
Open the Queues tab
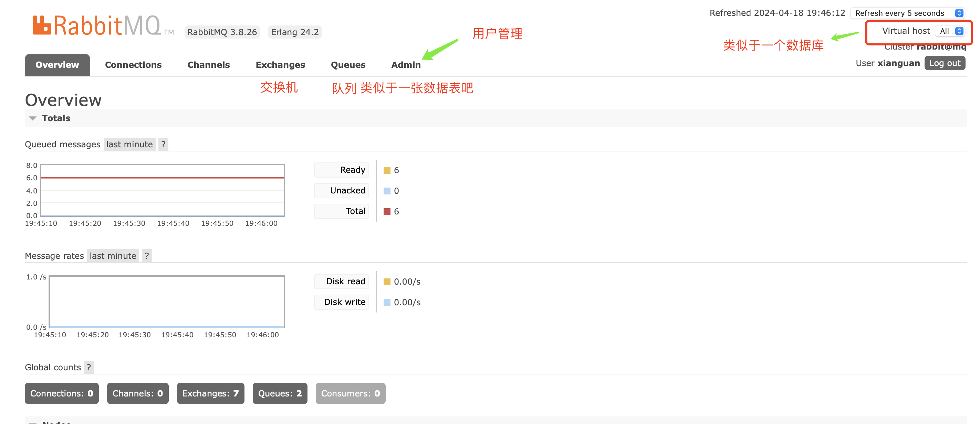(348, 65)
